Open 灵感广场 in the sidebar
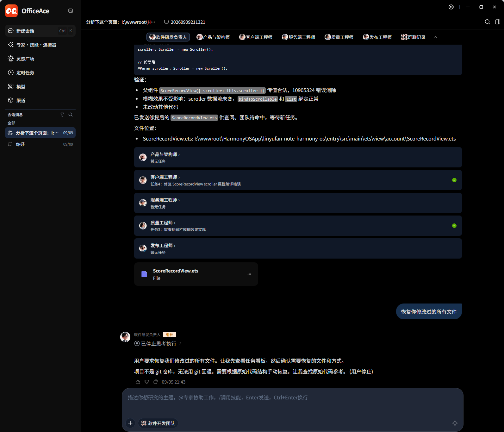This screenshot has width=504, height=432. tap(40, 59)
